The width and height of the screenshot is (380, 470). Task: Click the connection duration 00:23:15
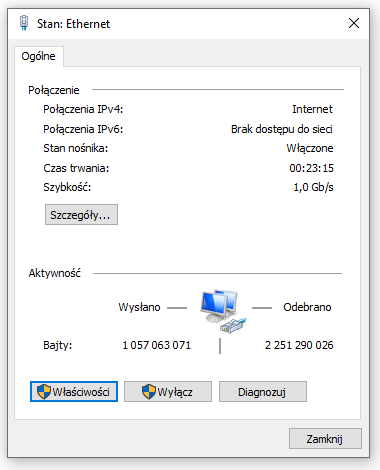[311, 168]
